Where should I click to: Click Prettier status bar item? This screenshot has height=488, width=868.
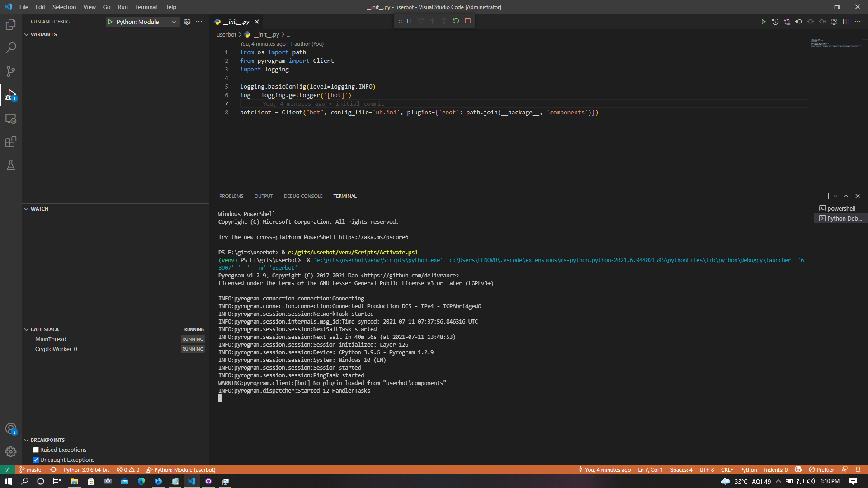point(821,469)
